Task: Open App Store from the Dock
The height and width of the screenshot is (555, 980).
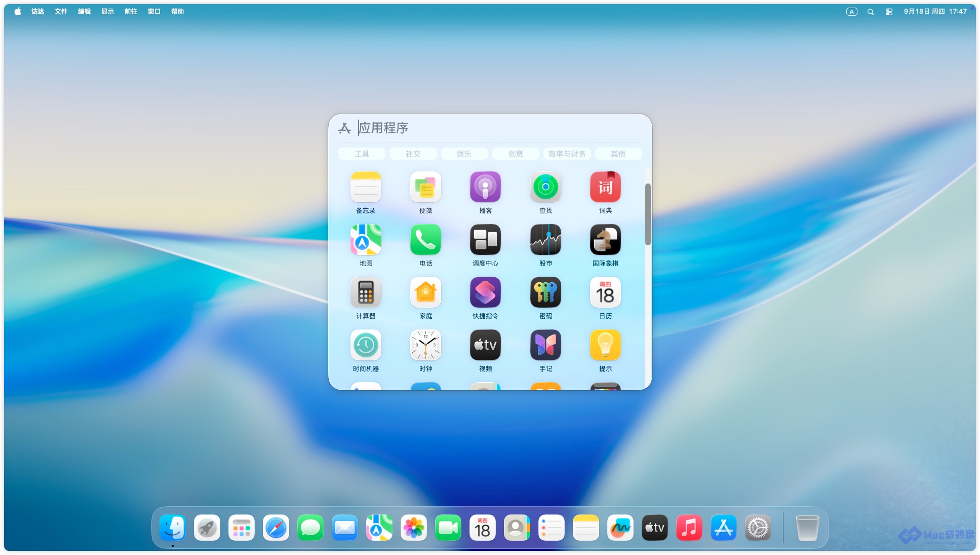Action: tap(724, 528)
